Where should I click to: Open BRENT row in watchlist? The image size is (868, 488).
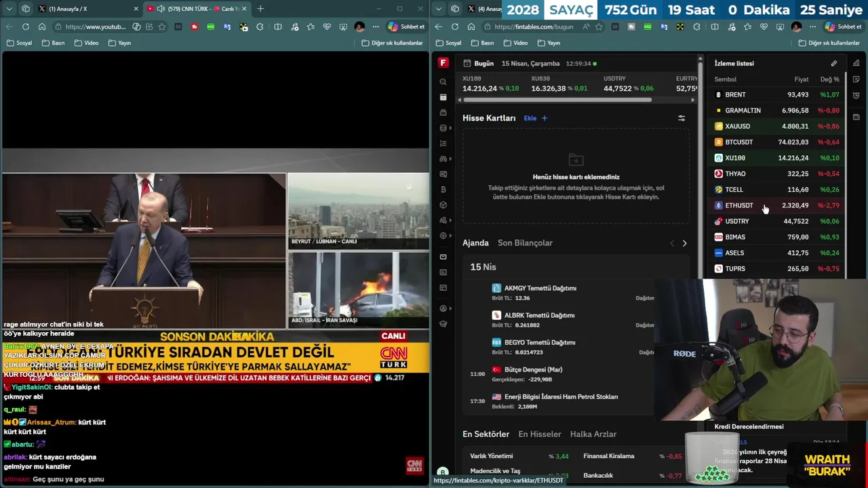pyautogui.click(x=776, y=95)
